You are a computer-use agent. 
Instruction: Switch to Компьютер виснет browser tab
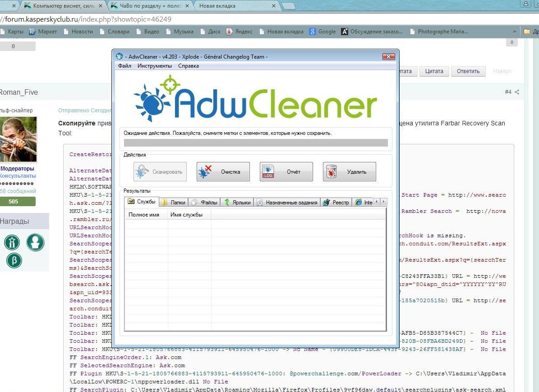pos(63,6)
